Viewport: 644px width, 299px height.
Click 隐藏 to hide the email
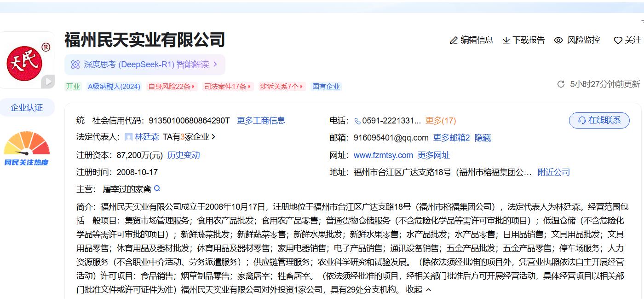click(x=483, y=138)
